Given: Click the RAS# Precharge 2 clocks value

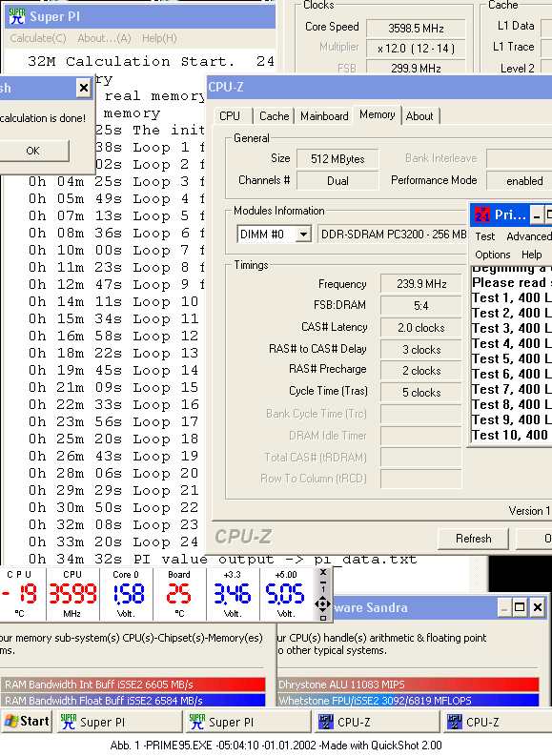Looking at the screenshot, I should [x=421, y=371].
